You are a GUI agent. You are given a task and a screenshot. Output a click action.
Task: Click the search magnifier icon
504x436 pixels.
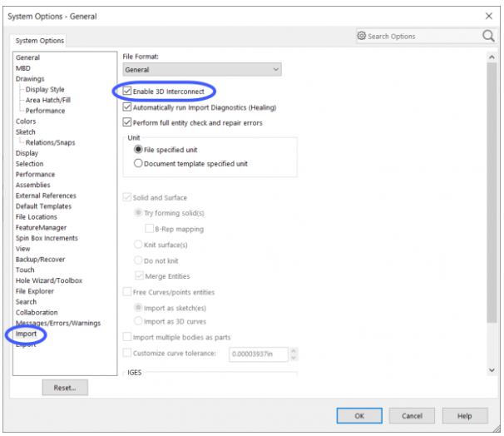[x=488, y=36]
